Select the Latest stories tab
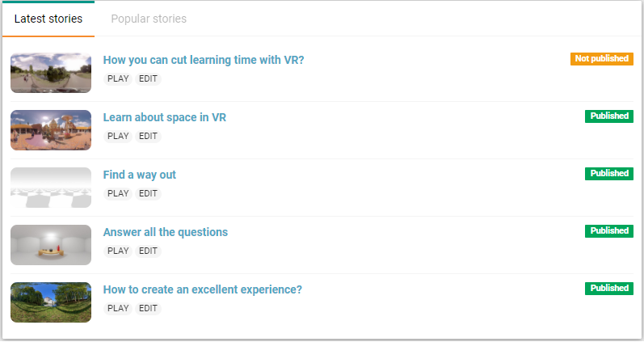644x342 pixels. click(48, 19)
